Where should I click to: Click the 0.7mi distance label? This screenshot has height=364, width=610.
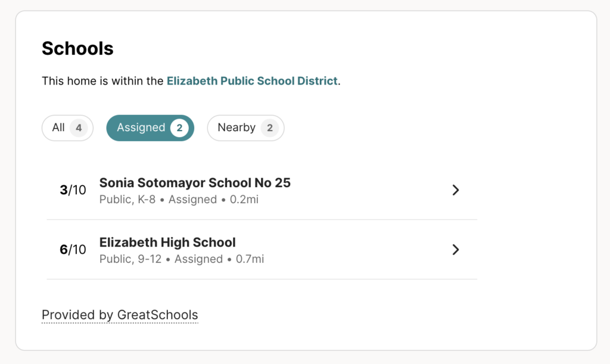[x=250, y=259]
